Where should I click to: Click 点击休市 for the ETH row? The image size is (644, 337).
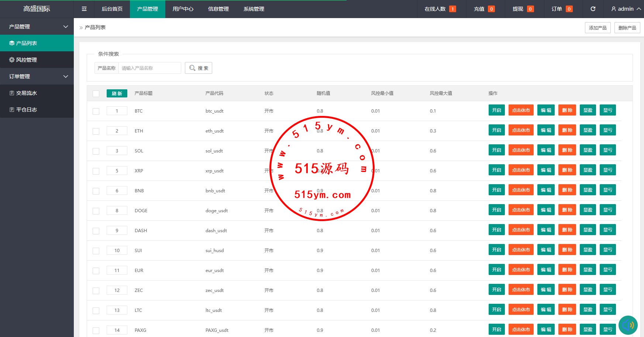521,130
